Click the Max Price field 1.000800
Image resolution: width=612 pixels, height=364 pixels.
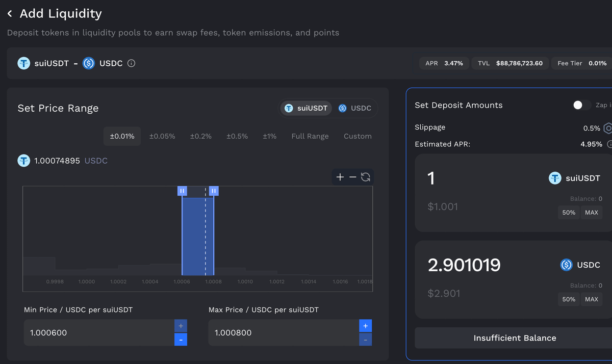[x=284, y=333]
